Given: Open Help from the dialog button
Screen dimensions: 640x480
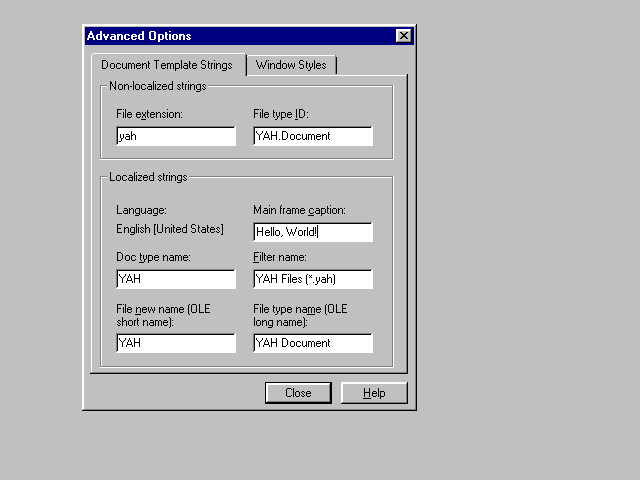Looking at the screenshot, I should click(x=374, y=393).
